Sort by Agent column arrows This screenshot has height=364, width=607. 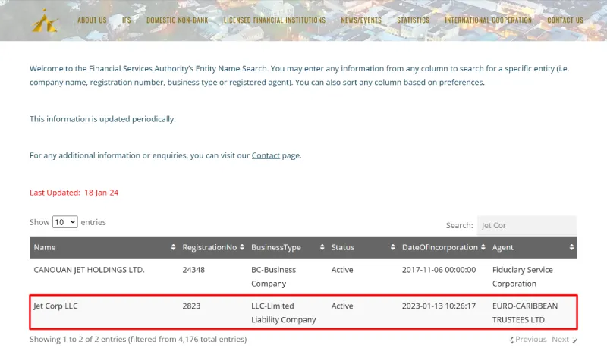(571, 247)
